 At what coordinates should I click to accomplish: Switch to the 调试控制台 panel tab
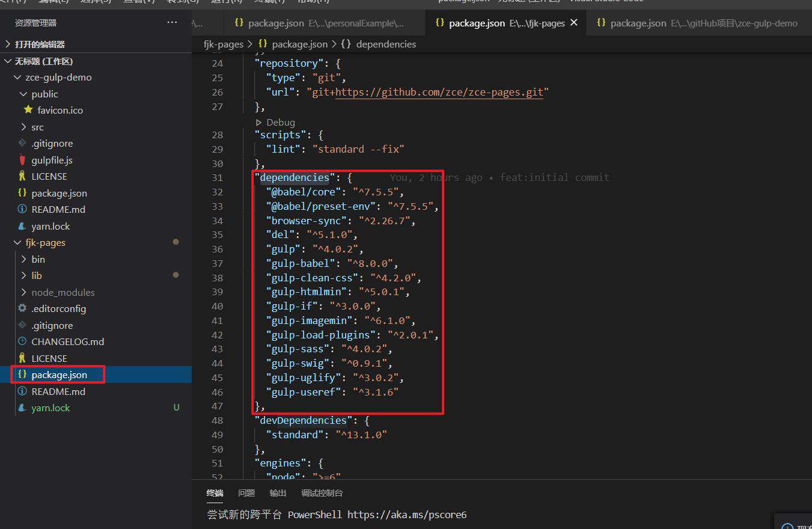point(322,493)
